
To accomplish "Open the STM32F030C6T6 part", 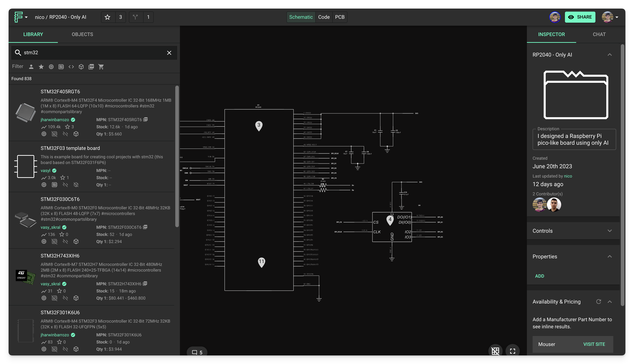I will tap(60, 199).
